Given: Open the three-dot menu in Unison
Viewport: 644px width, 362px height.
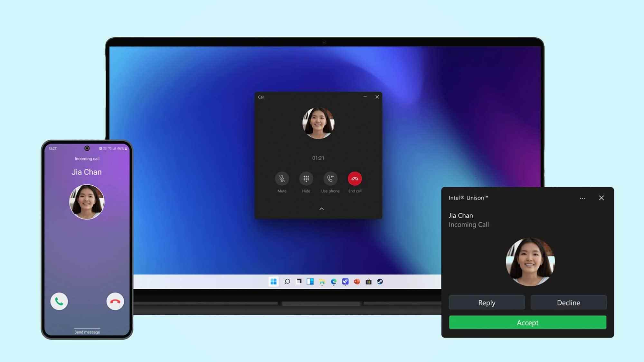Looking at the screenshot, I should [582, 198].
